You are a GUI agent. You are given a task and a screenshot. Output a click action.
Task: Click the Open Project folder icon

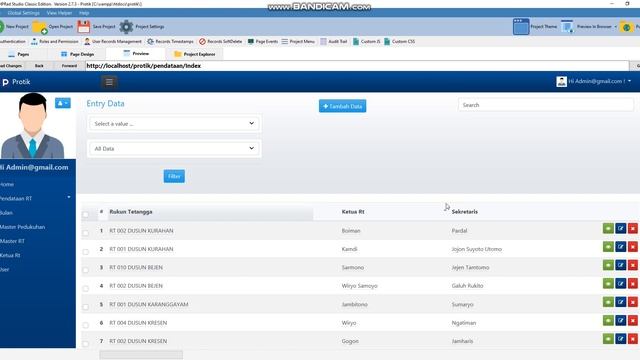pos(40,27)
